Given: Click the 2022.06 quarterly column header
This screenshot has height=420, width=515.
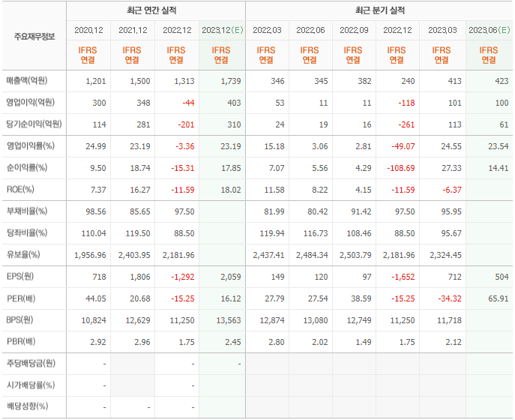Looking at the screenshot, I should 310,30.
